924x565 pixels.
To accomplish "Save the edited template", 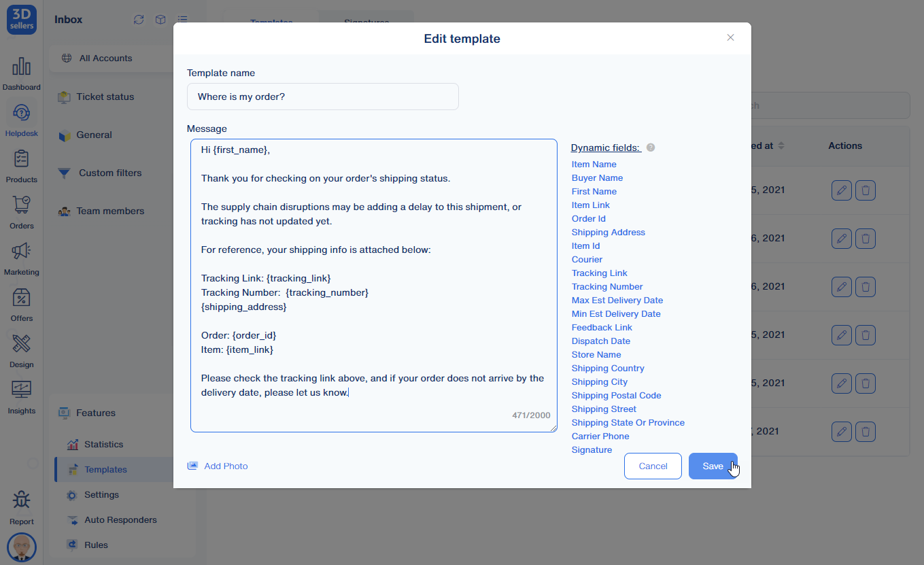I will click(x=713, y=466).
